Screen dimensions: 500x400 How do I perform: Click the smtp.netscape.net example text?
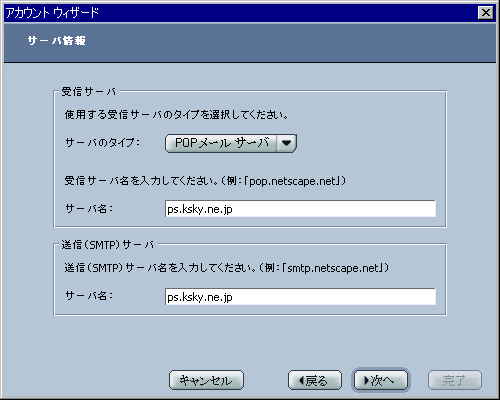click(333, 268)
